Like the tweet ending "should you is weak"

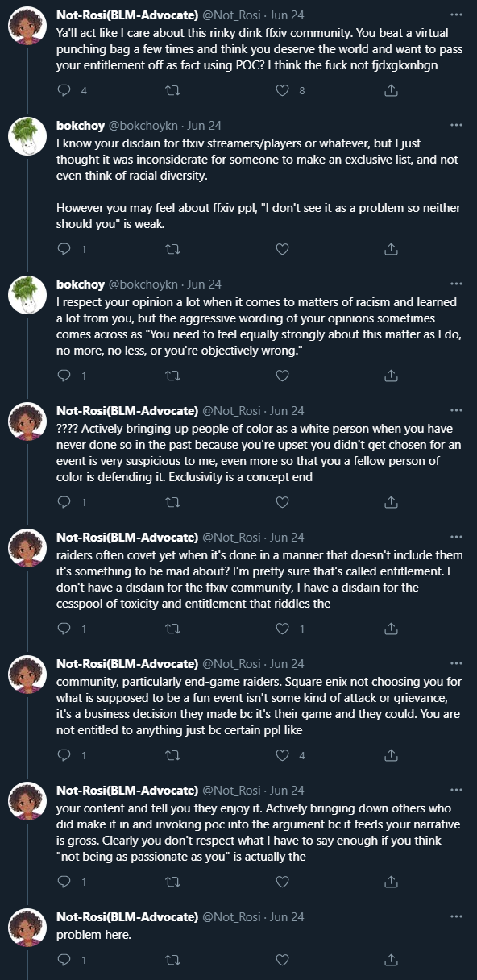point(282,250)
